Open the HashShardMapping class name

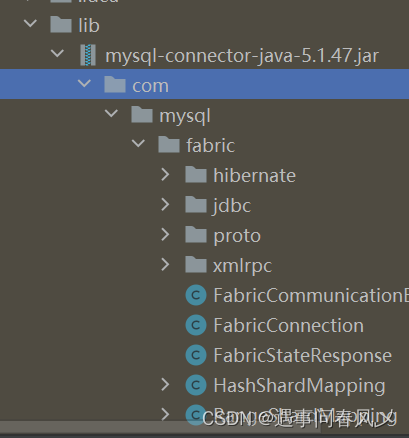pyautogui.click(x=300, y=386)
